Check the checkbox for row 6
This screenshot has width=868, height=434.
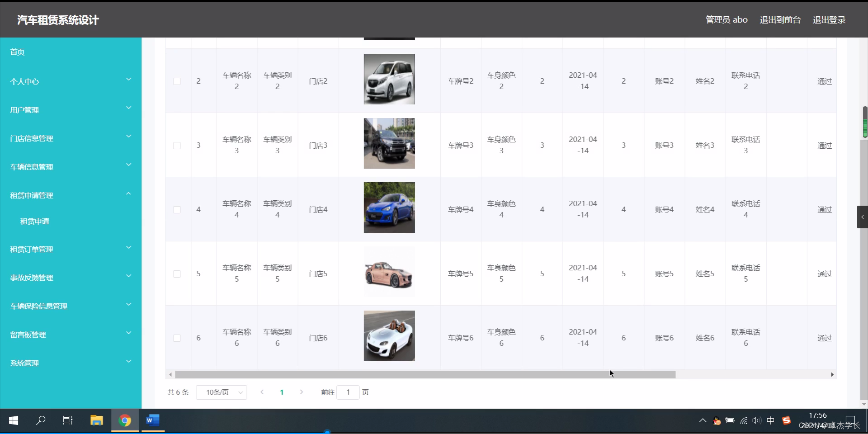tap(177, 338)
